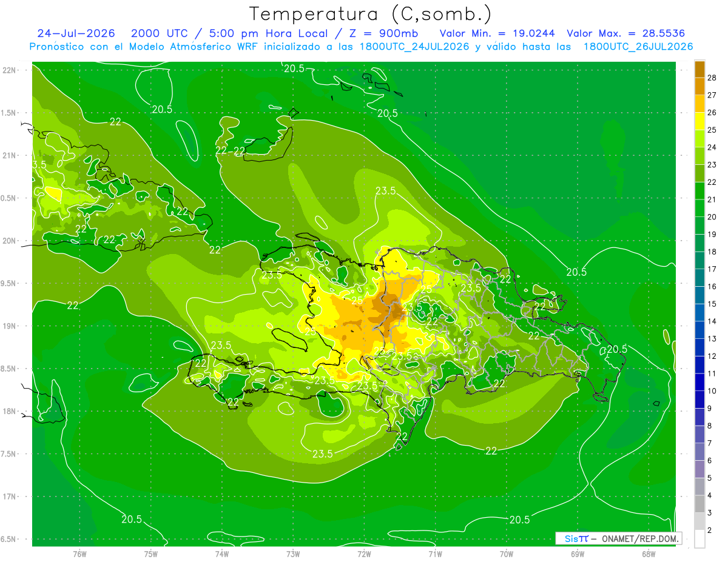Image resolution: width=728 pixels, height=562 pixels.
Task: Click the "12" label on the color scale
Action: [x=712, y=356]
